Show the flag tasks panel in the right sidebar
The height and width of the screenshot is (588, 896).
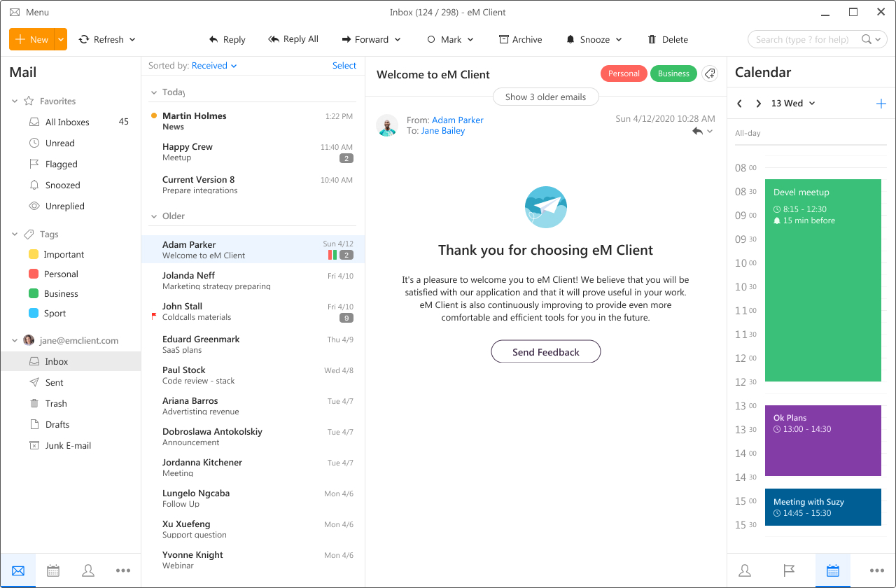[789, 570]
